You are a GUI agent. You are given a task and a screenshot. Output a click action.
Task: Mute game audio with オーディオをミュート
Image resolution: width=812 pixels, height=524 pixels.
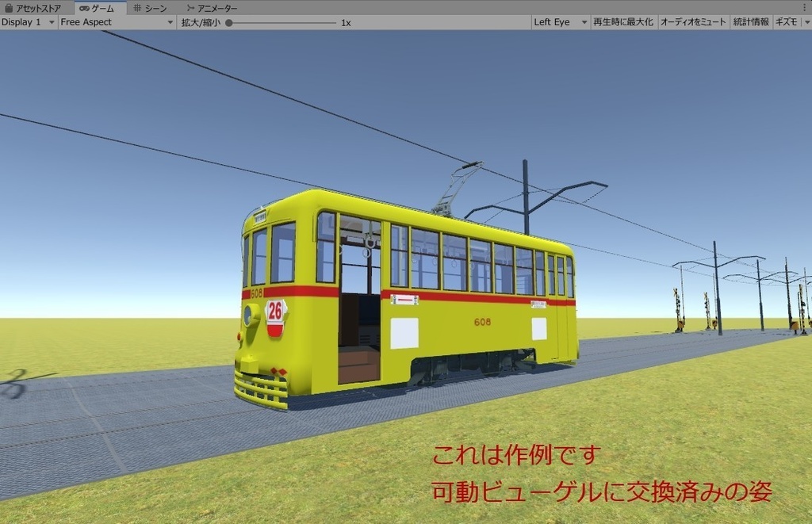pyautogui.click(x=693, y=22)
